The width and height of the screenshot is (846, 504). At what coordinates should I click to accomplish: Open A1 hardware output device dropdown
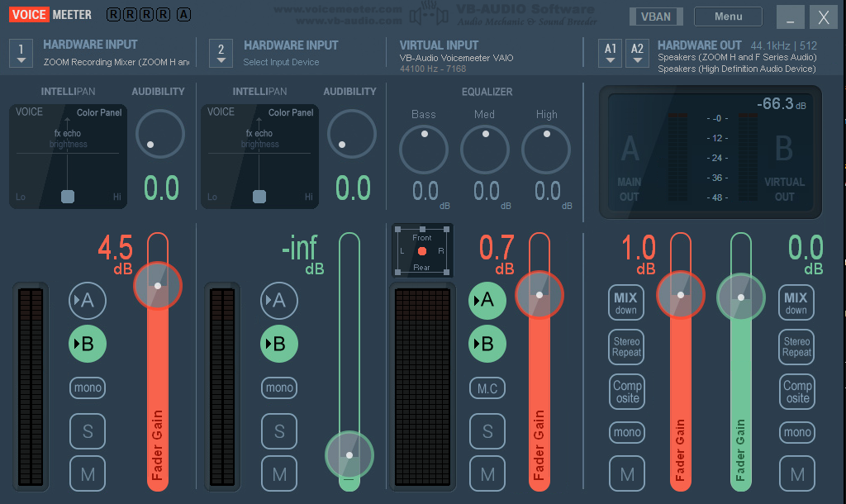611,54
